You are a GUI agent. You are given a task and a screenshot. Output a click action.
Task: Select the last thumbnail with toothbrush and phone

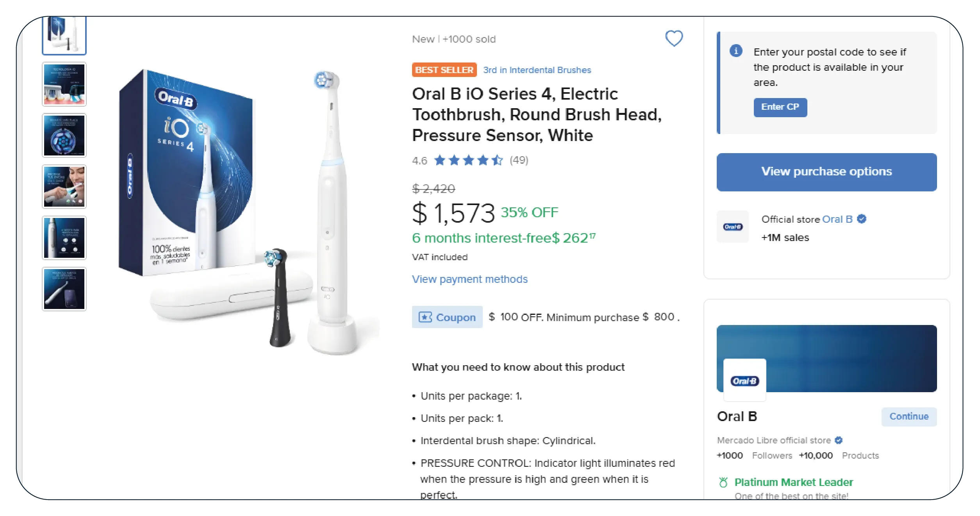64,289
